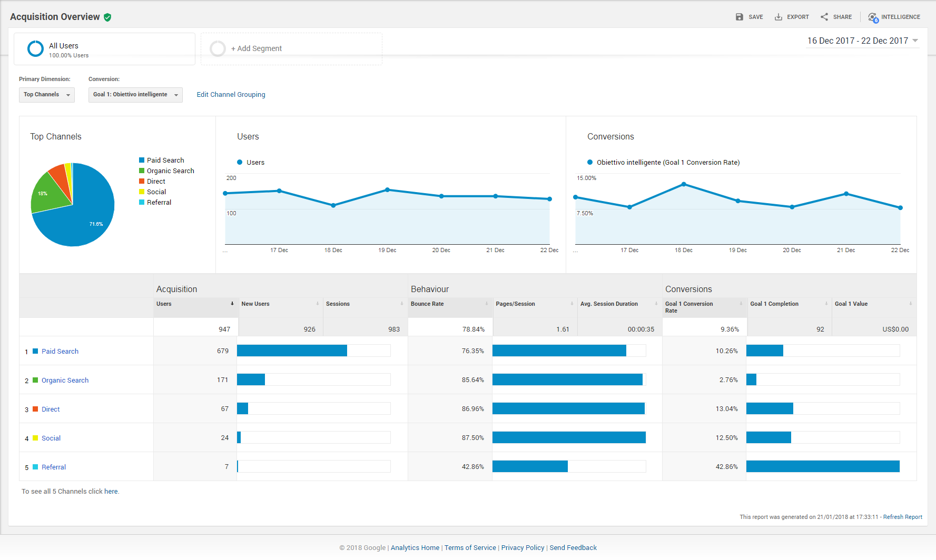Open Edit Channel Grouping link
Viewport: 936px width, 560px height.
pos(231,95)
